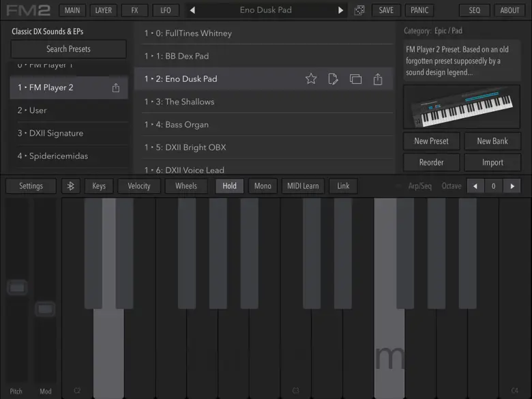
Task: Select the User bank
Action: tap(69, 110)
